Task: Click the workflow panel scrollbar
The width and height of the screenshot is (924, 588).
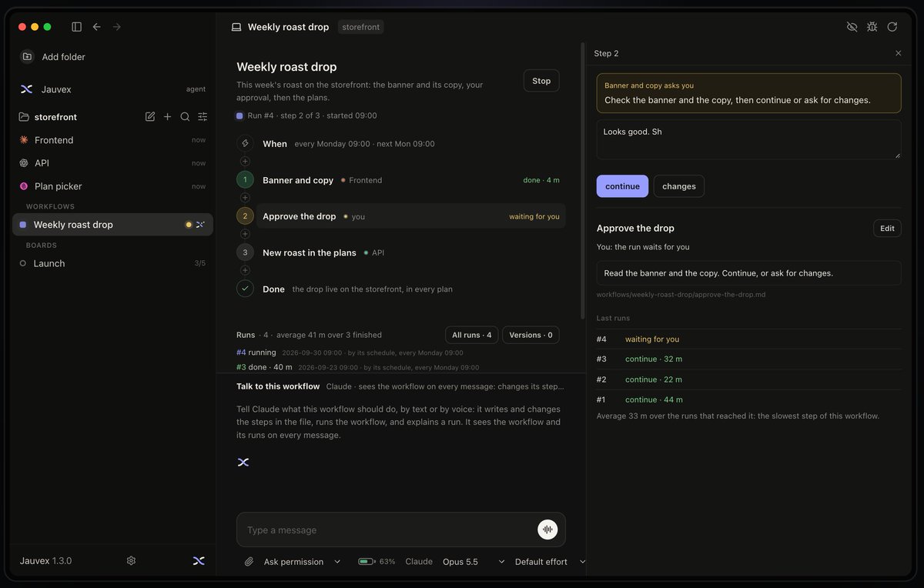Action: tap(582, 181)
